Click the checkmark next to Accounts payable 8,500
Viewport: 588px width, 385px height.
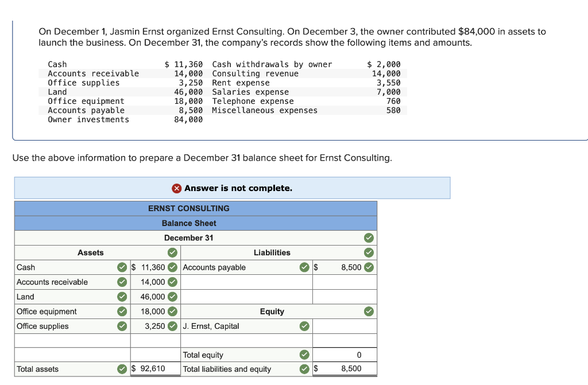[368, 267]
